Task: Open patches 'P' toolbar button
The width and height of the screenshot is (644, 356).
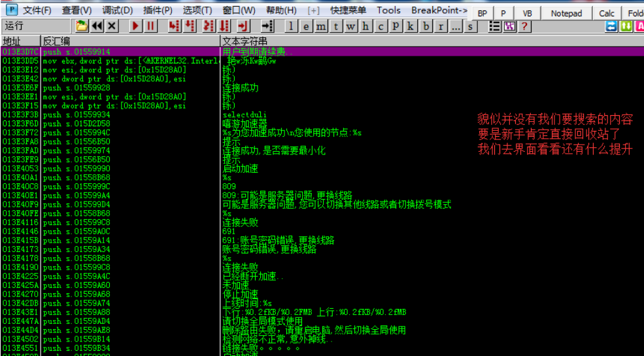Action: 395,26
